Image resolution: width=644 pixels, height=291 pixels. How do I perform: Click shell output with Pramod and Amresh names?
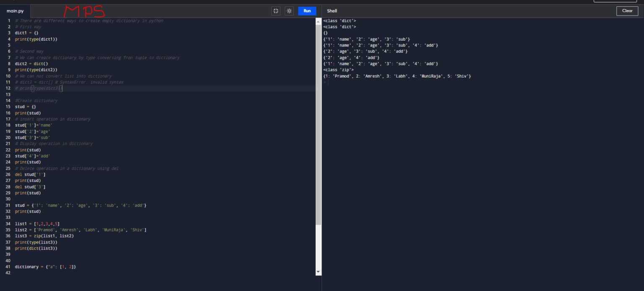(x=397, y=76)
